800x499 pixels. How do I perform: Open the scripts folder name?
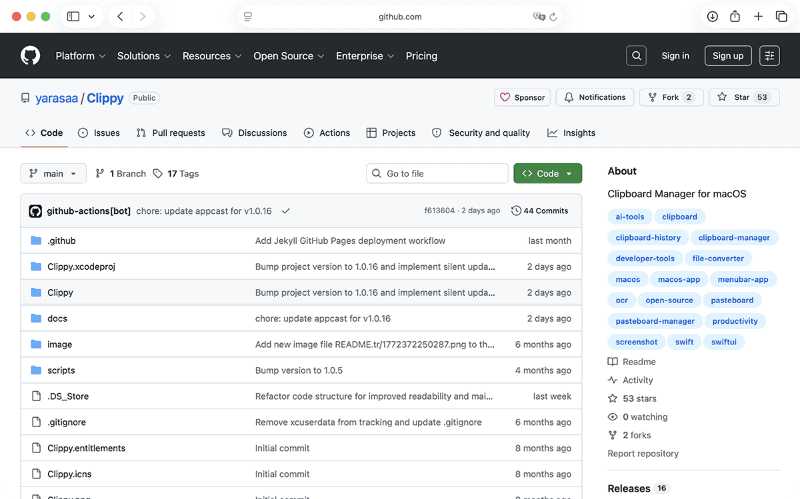(x=61, y=370)
